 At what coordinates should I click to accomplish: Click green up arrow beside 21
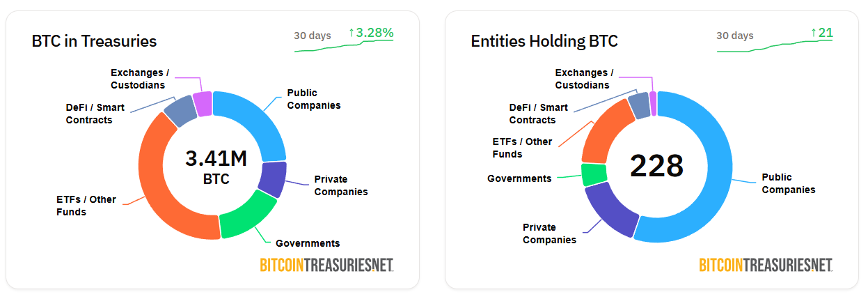[813, 33]
